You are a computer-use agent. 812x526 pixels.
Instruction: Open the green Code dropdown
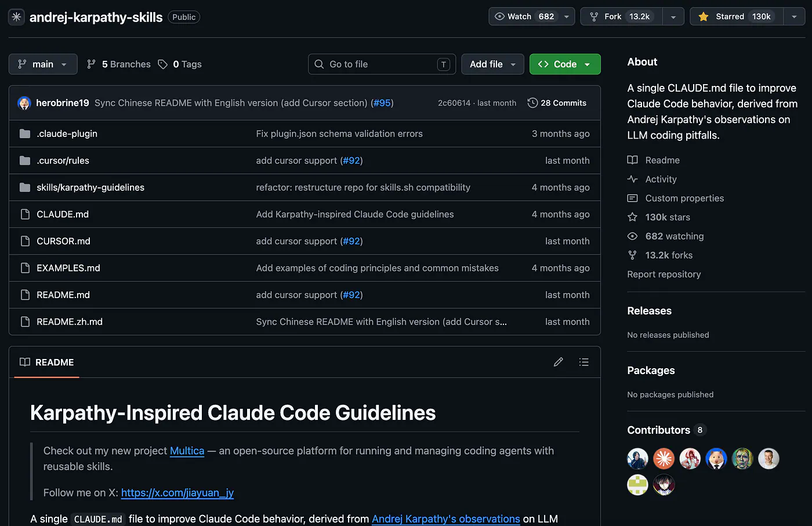[565, 64]
